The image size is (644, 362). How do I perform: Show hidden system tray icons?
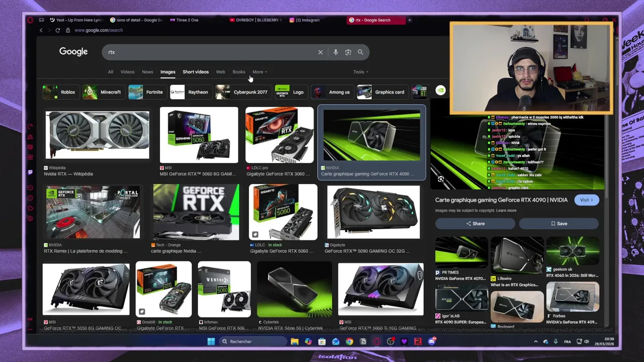tap(536, 342)
